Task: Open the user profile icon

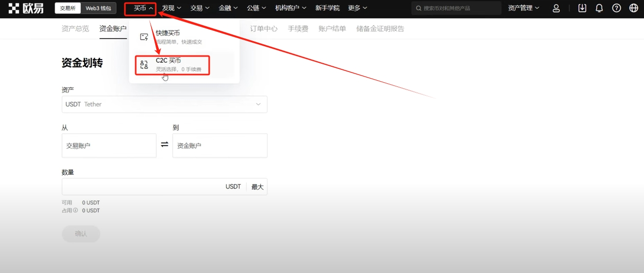Action: point(556,8)
